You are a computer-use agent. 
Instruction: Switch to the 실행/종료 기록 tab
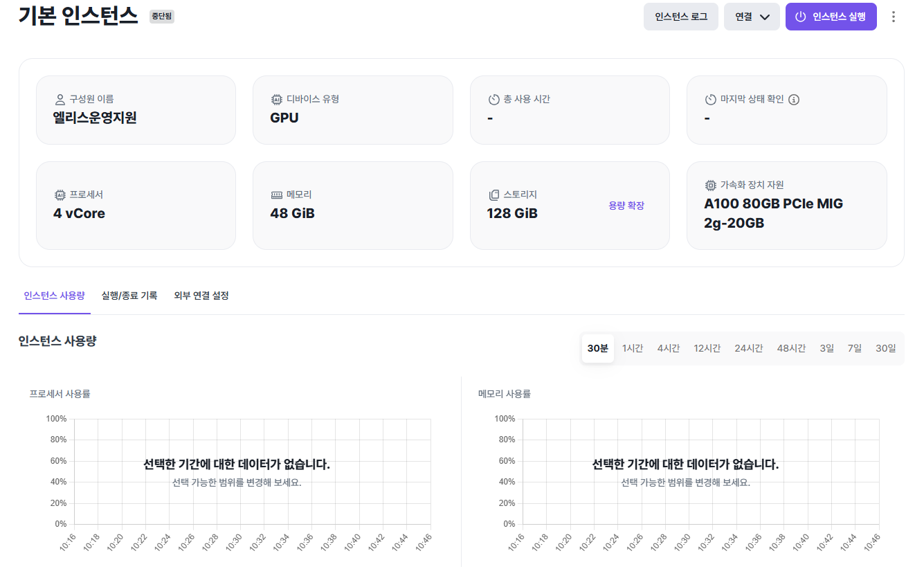[129, 296]
